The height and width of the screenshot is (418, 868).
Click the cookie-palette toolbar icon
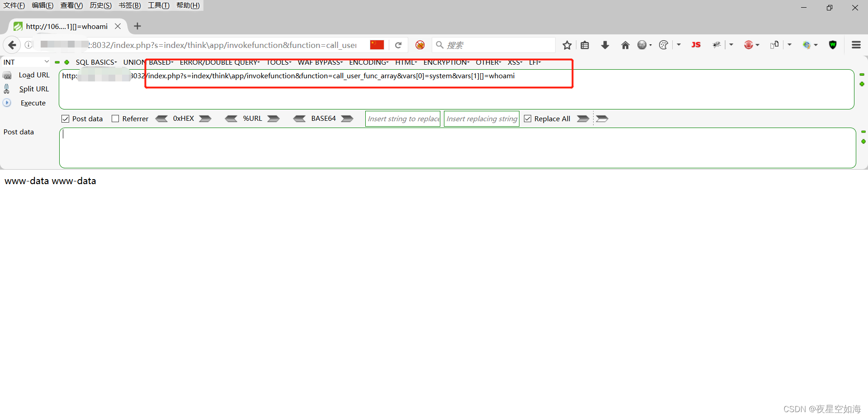[x=663, y=45]
